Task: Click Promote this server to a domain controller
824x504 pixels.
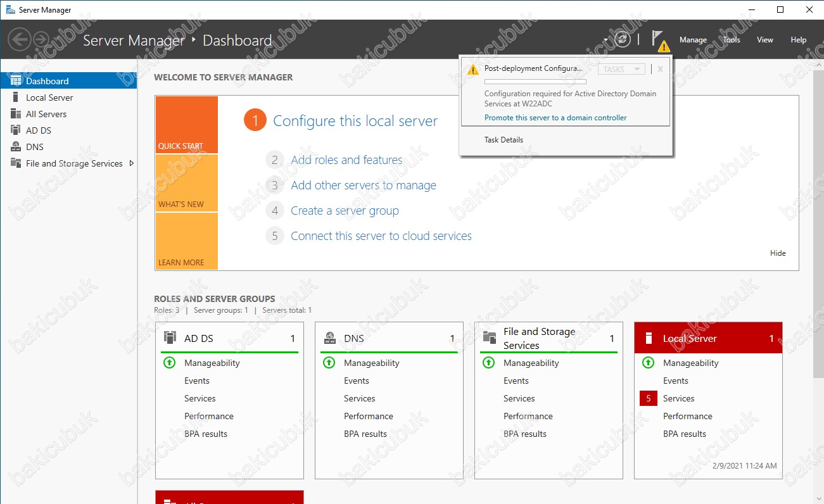Action: point(555,118)
